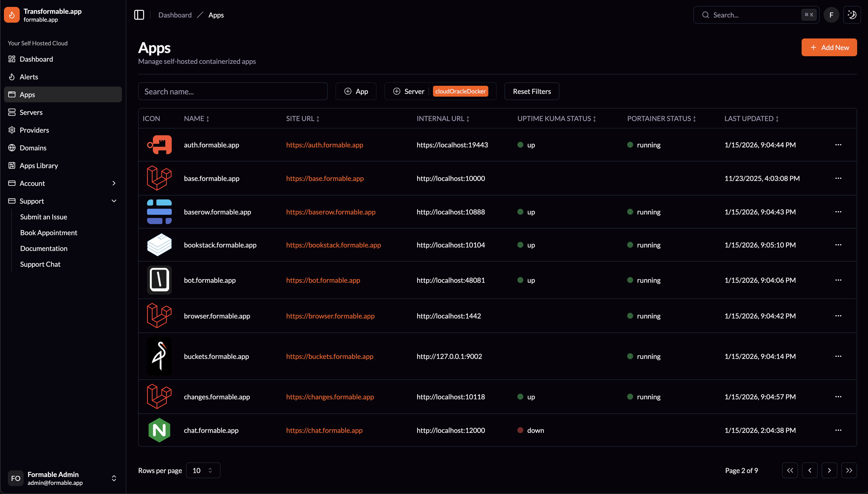
Task: Click the Add New button
Action: (x=829, y=48)
